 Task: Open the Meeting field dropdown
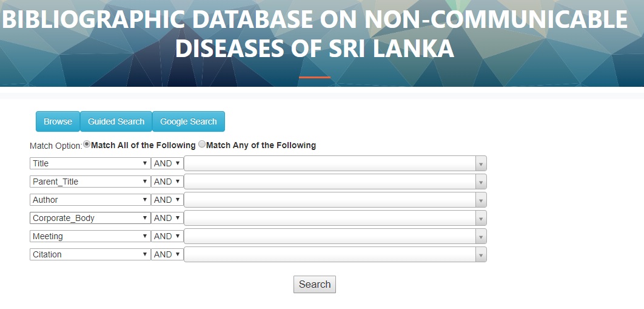90,236
